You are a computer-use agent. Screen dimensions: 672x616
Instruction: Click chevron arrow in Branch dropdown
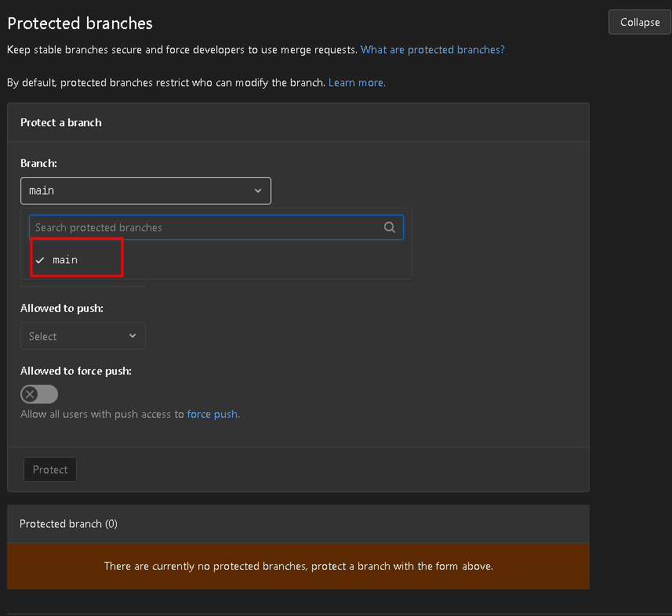tap(257, 190)
